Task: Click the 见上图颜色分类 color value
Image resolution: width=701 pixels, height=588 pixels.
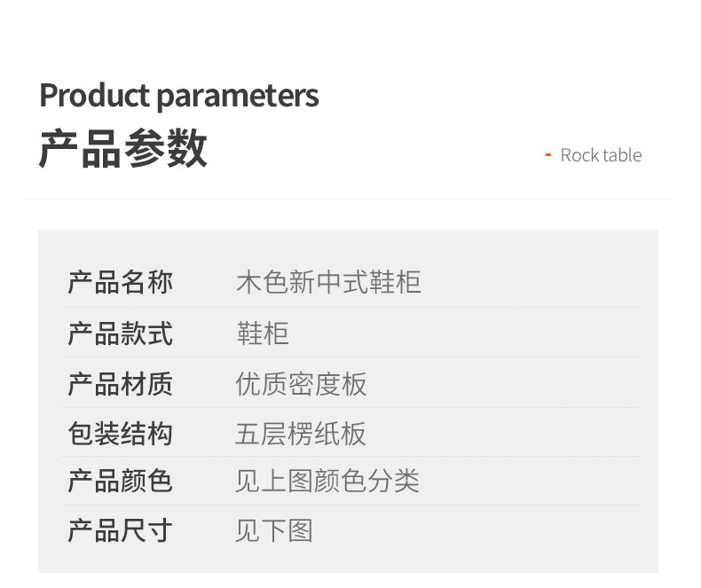Action: 327,481
